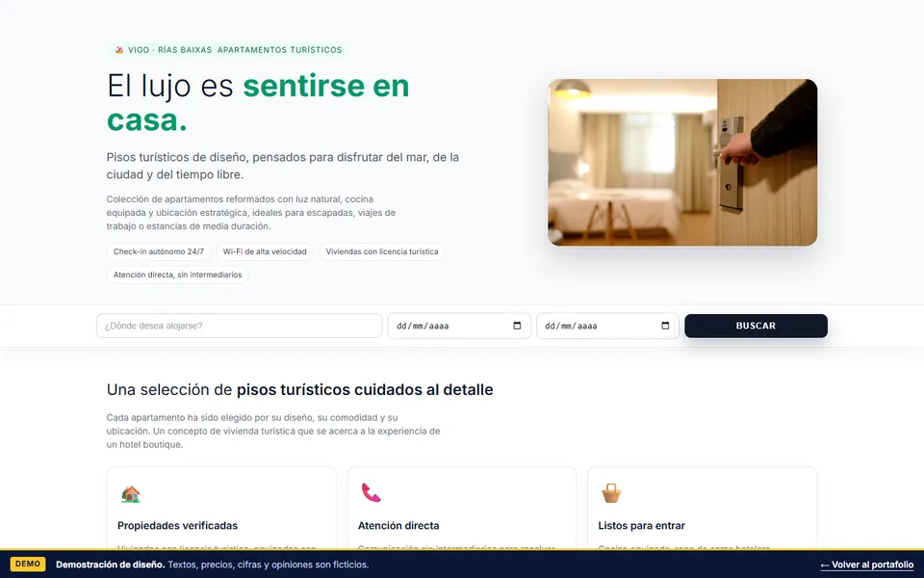Click the check-out date dd/mm/aaaa field
The height and width of the screenshot is (578, 924).
607,326
